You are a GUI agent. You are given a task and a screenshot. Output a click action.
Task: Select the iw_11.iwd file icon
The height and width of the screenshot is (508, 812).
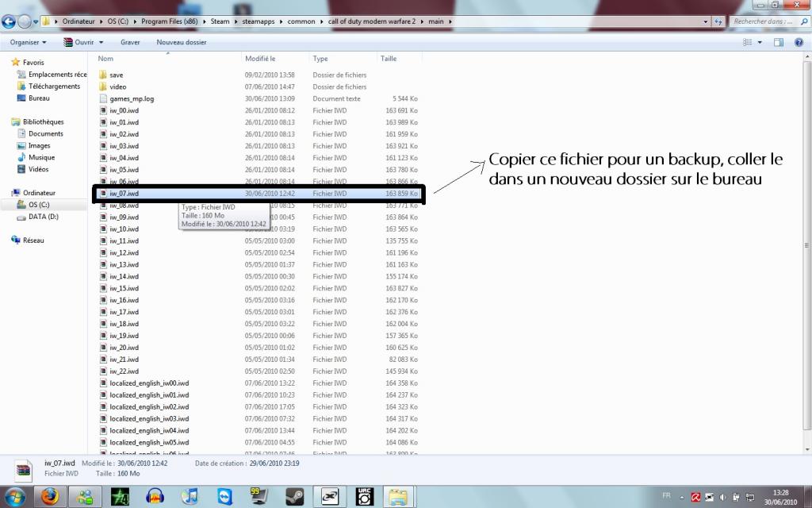point(103,241)
